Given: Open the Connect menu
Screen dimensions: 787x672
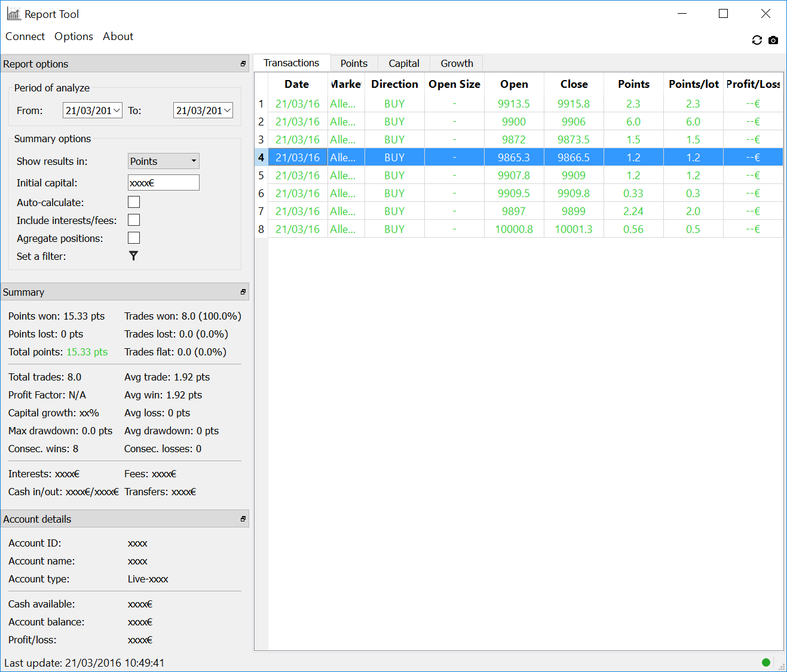Looking at the screenshot, I should click(25, 36).
